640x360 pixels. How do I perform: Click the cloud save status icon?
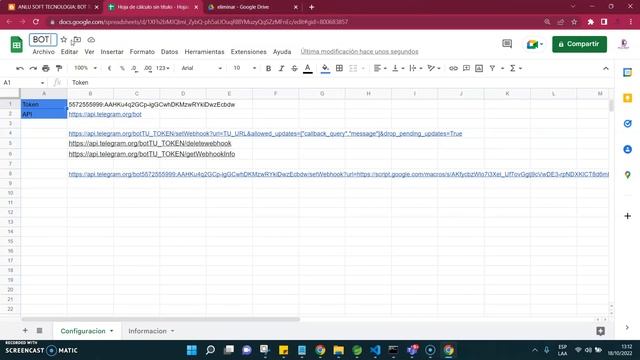coord(91,40)
